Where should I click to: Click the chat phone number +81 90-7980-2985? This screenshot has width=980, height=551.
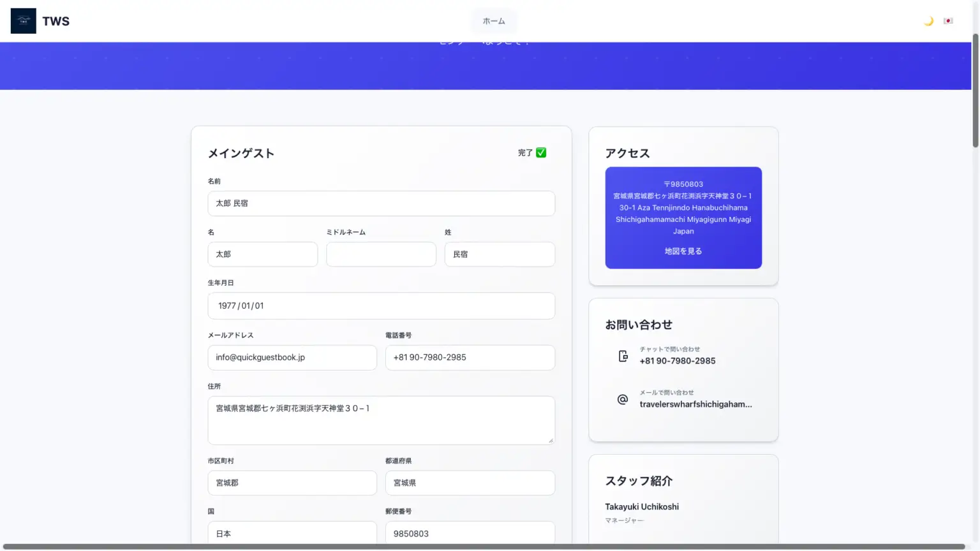pos(677,361)
